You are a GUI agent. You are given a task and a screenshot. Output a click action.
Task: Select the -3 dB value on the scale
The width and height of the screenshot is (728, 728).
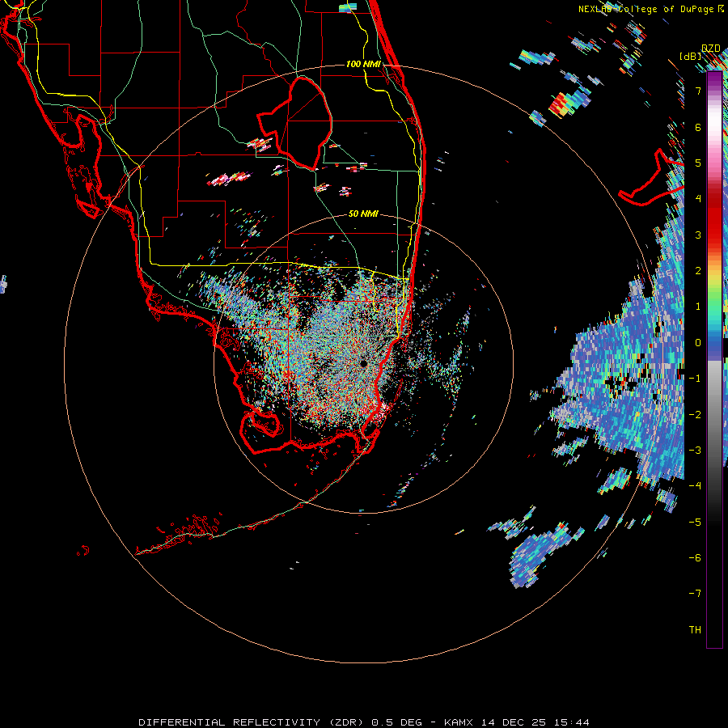click(x=695, y=451)
